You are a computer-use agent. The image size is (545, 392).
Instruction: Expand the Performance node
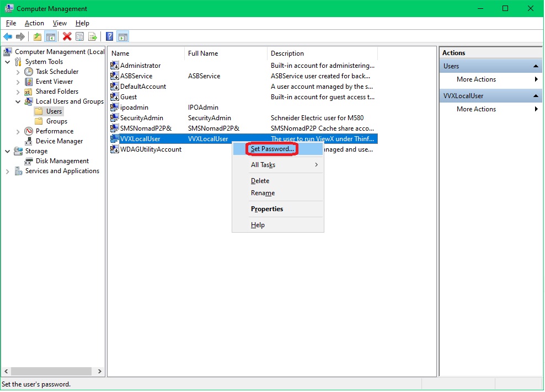tap(18, 132)
